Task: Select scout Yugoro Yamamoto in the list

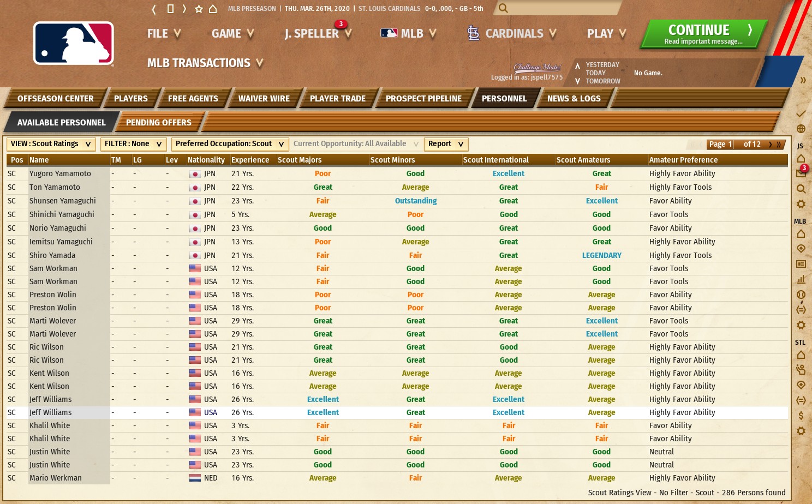Action: (60, 173)
